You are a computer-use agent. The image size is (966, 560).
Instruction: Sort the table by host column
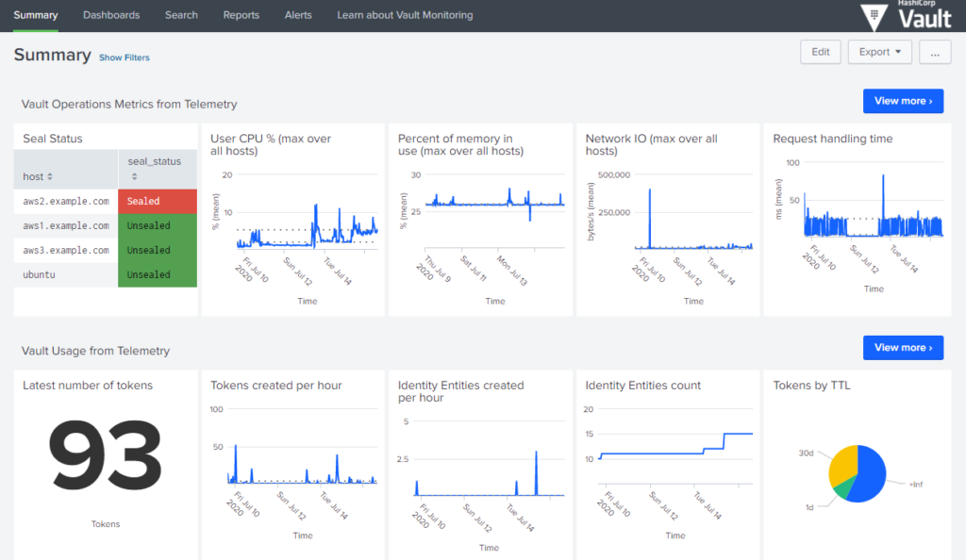38,175
